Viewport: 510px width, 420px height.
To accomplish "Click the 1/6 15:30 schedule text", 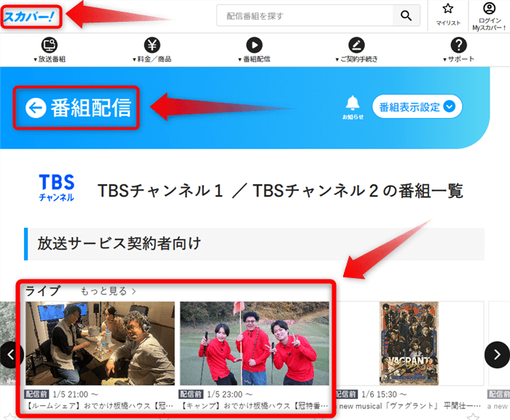I will coord(384,395).
